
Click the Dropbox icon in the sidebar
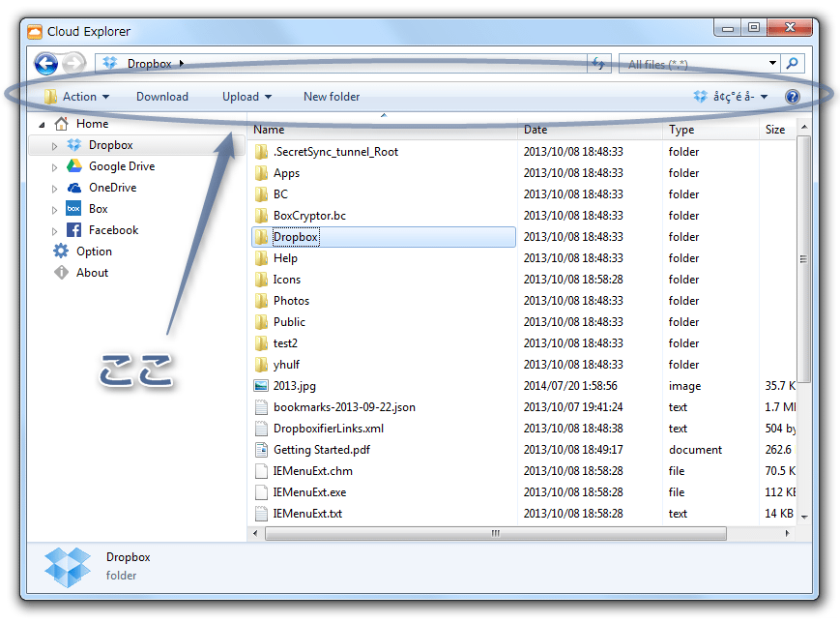[73, 145]
